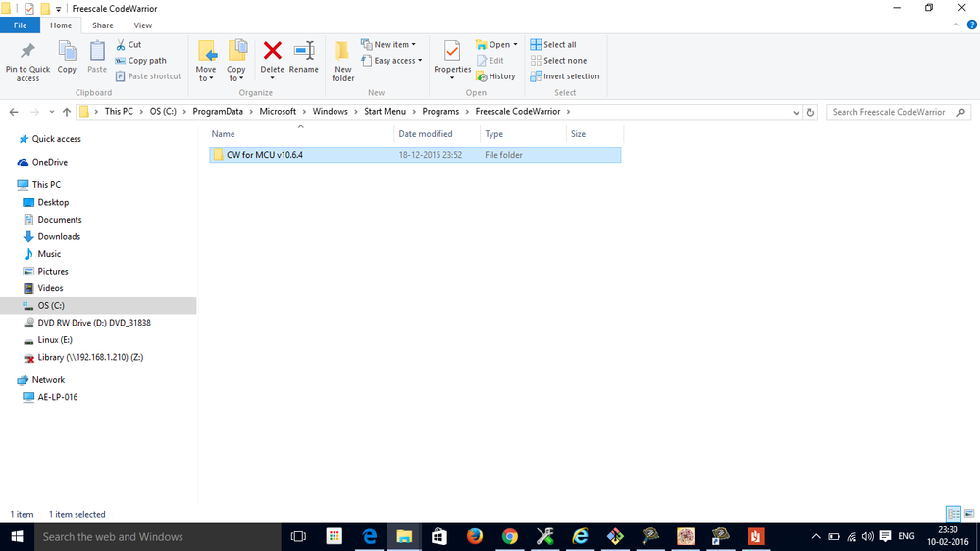980x551 pixels.
Task: Open Explorer help question mark
Action: pyautogui.click(x=972, y=25)
